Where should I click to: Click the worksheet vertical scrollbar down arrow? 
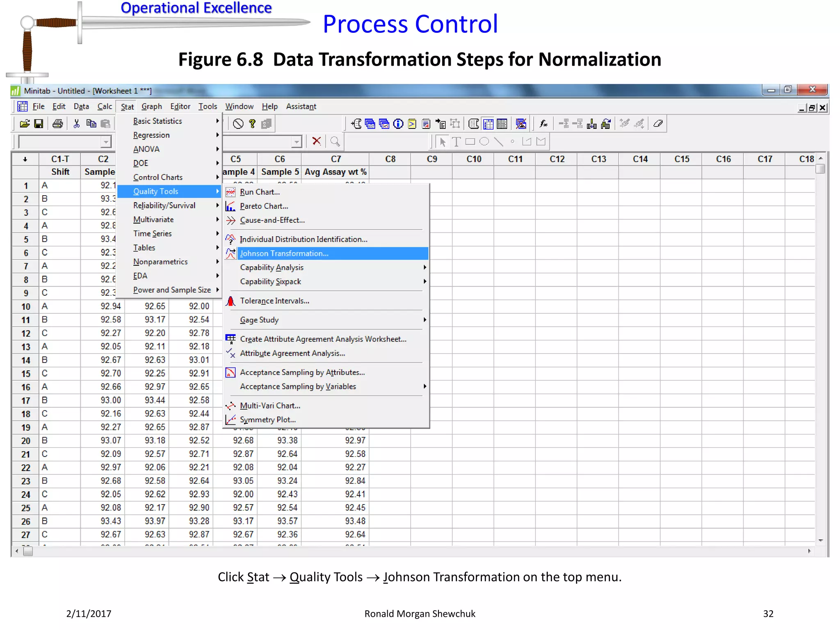click(821, 540)
